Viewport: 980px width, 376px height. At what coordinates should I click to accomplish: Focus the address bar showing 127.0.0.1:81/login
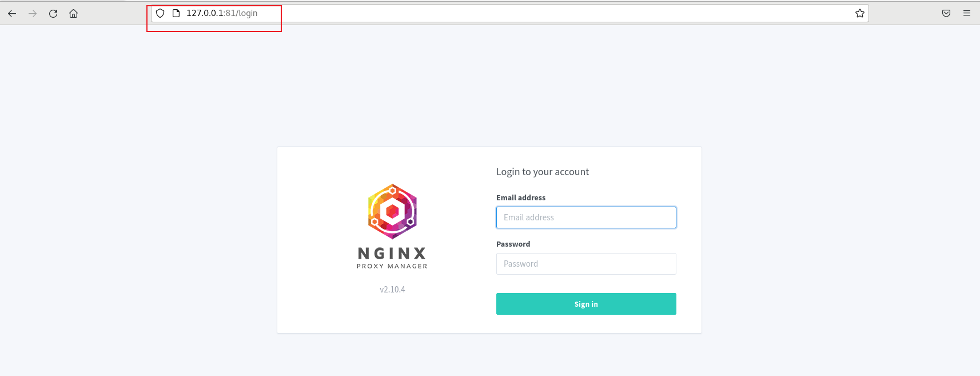(x=509, y=13)
